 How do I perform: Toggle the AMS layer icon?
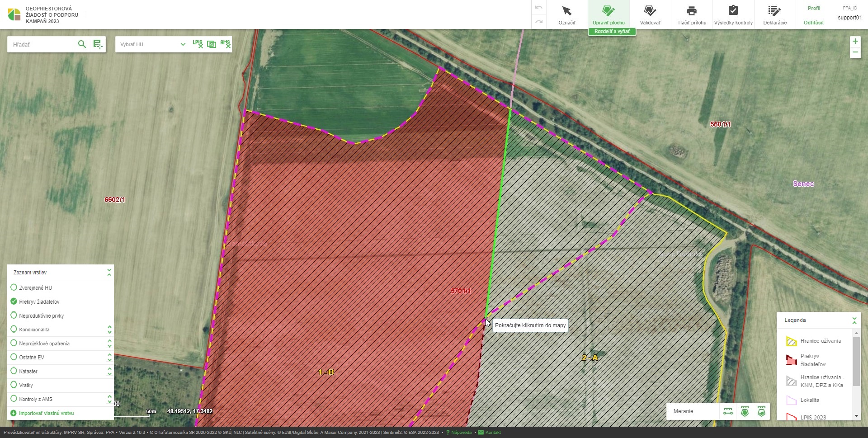(225, 44)
